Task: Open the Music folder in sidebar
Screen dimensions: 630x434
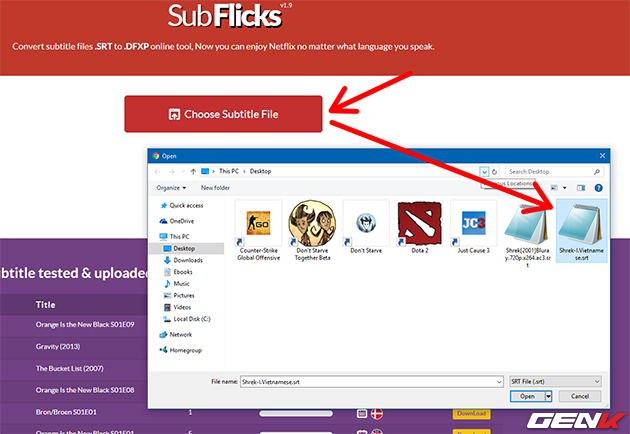Action: [x=177, y=284]
